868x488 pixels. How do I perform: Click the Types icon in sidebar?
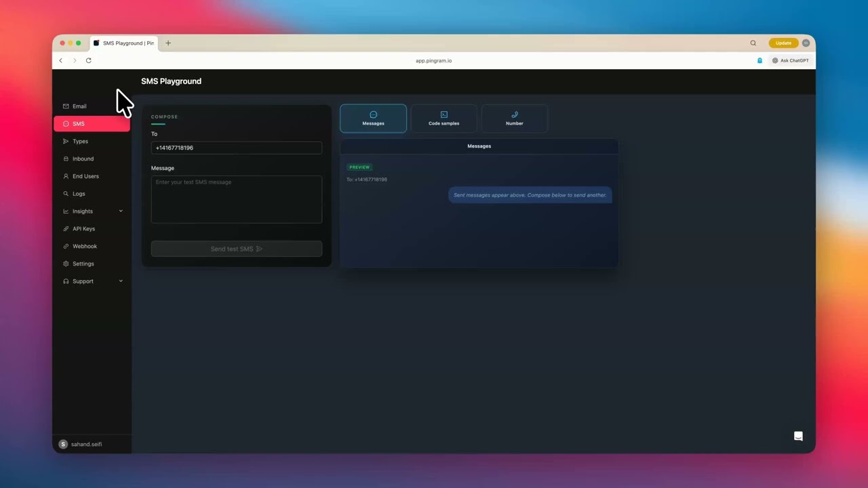point(66,142)
